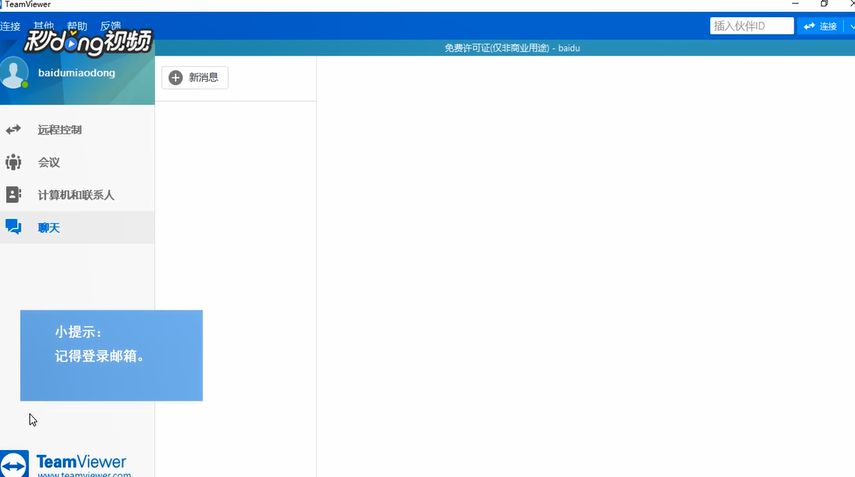Click the baidumiaodong account name

pos(76,73)
